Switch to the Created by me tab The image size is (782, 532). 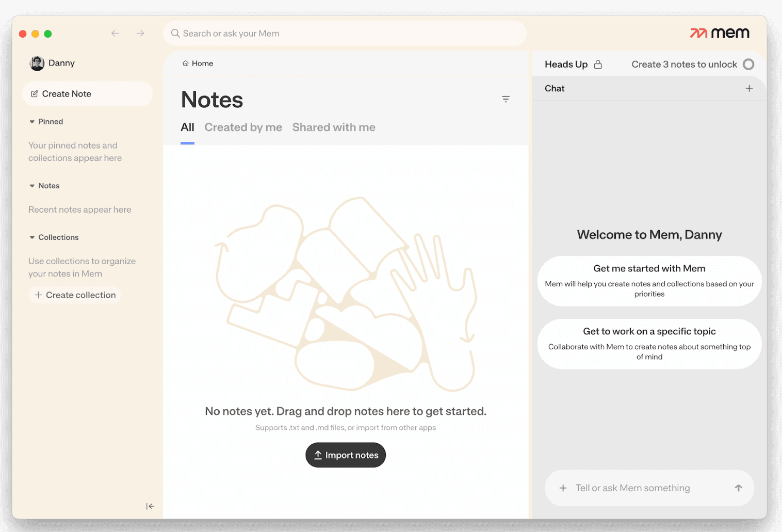pos(243,127)
